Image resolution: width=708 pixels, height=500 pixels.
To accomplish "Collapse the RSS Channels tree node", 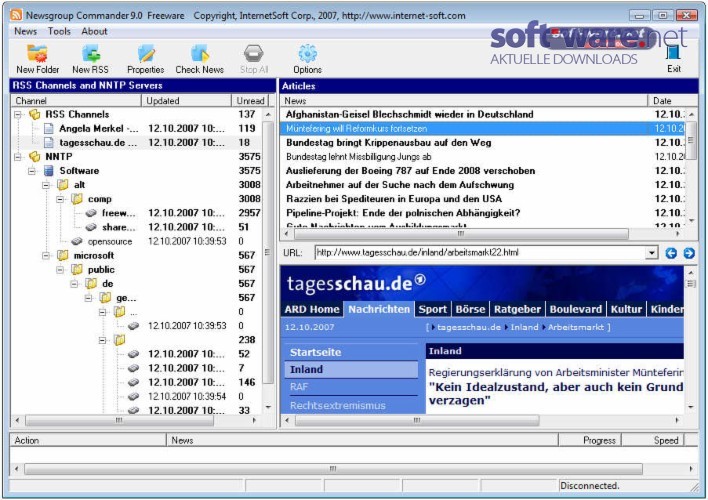I will pyautogui.click(x=18, y=115).
